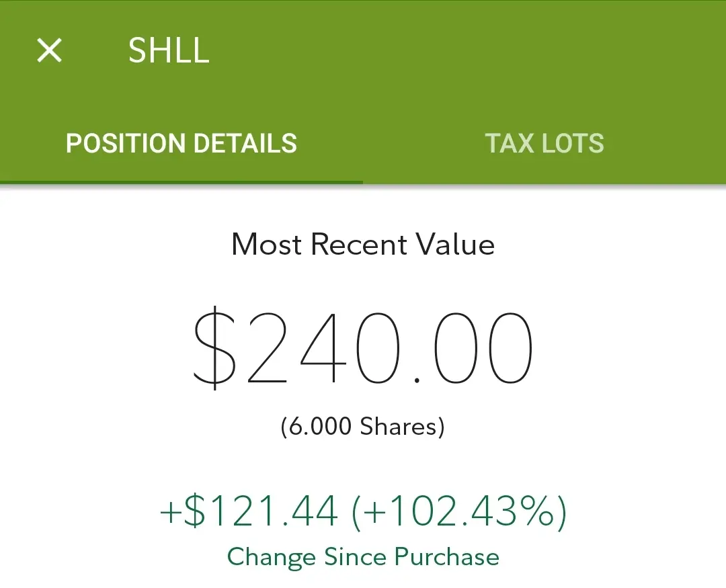Tap the Most Recent Value heading
The height and width of the screenshot is (588, 726).
pos(363,244)
